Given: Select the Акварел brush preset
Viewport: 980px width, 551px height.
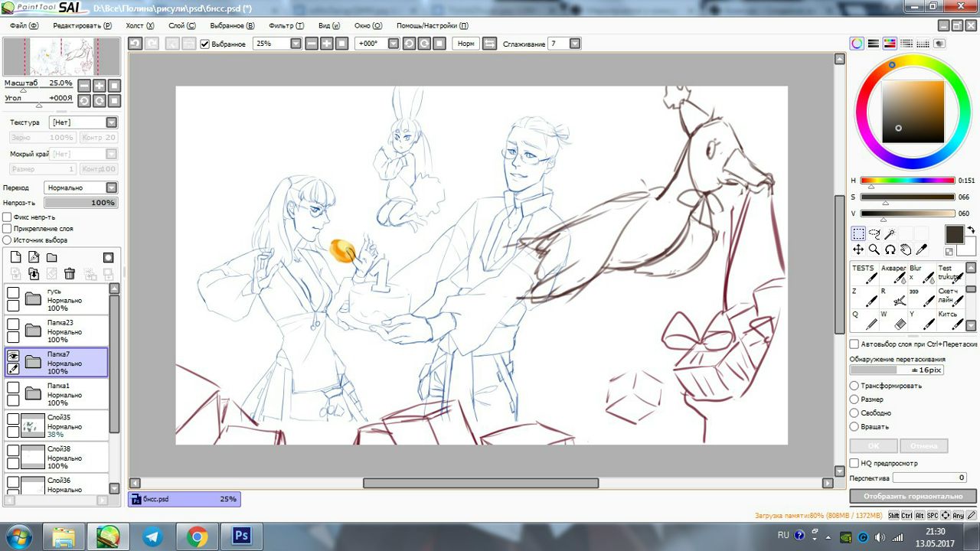Looking at the screenshot, I should 893,275.
